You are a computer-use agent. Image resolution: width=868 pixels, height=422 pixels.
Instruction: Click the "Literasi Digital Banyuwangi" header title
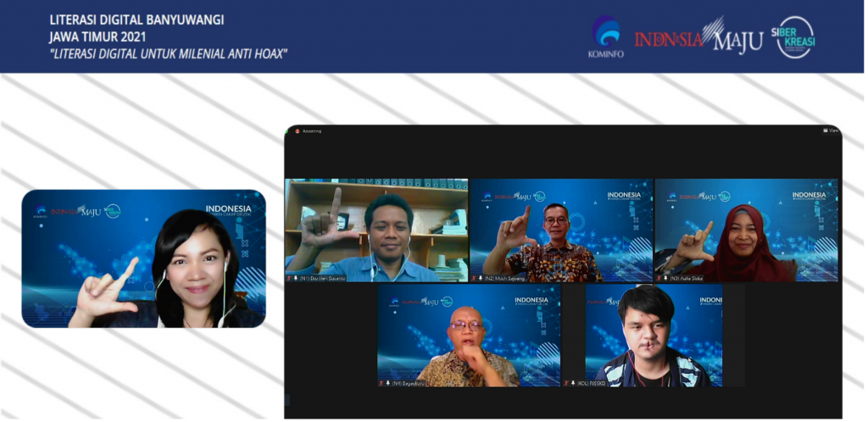pyautogui.click(x=136, y=20)
